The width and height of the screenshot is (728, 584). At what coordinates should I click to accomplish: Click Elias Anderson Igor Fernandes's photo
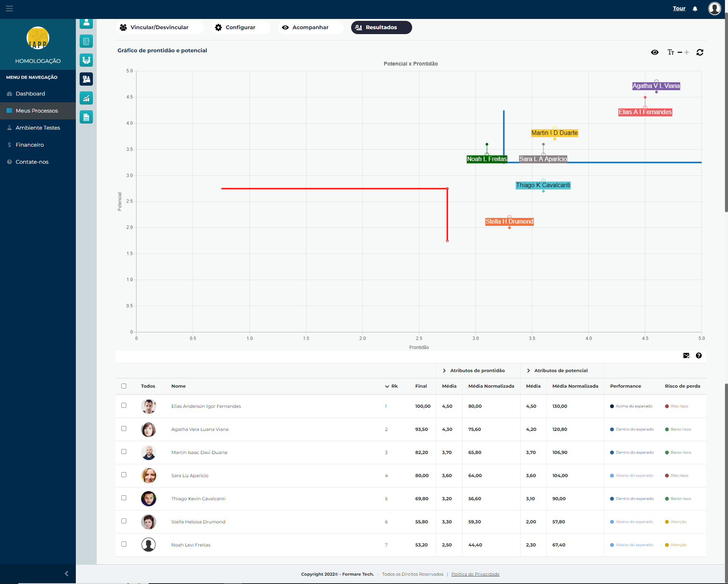149,406
